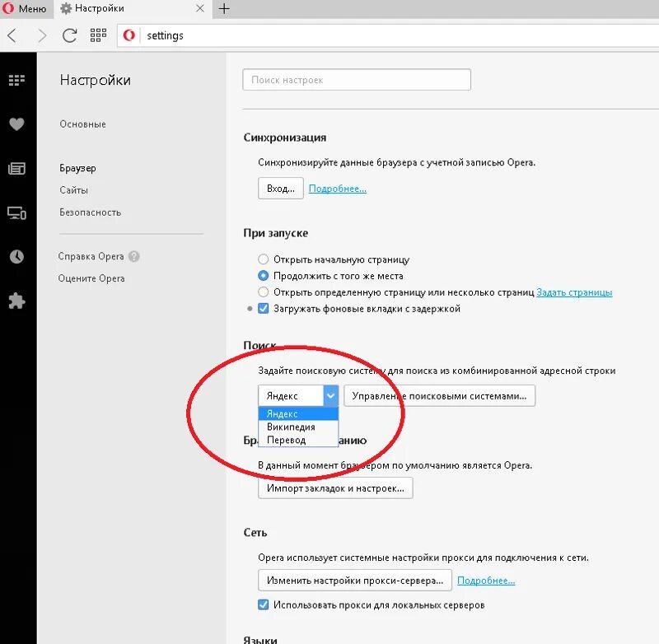Image resolution: width=659 pixels, height=644 pixels.
Task: Choose Перевод in the dropdown list
Action: pyautogui.click(x=298, y=440)
